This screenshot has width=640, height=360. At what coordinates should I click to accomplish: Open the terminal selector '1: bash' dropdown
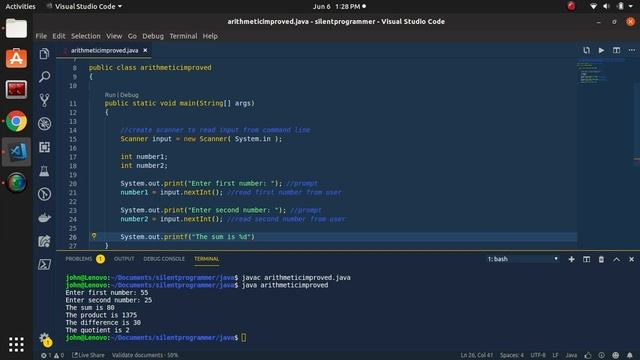click(x=522, y=259)
